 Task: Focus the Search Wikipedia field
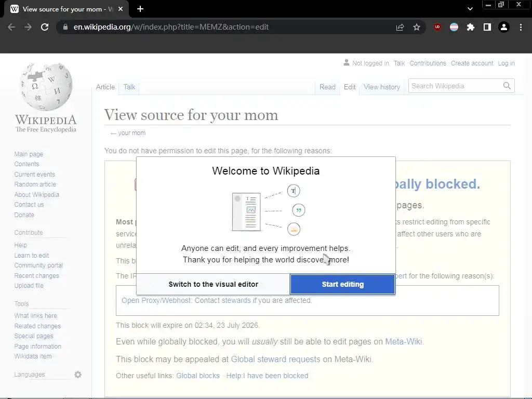[455, 86]
